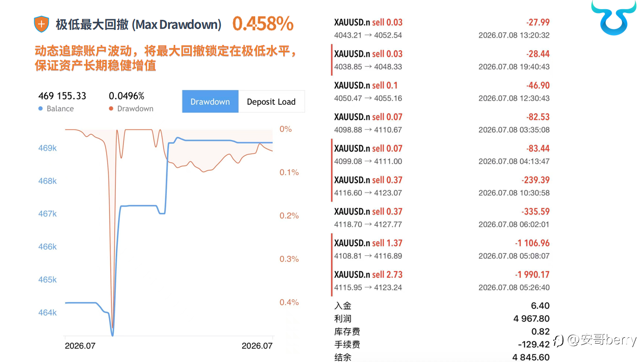Screen dimensions: 644x362
Task: Click the 结余 4 845.60 summary row
Action: point(441,357)
